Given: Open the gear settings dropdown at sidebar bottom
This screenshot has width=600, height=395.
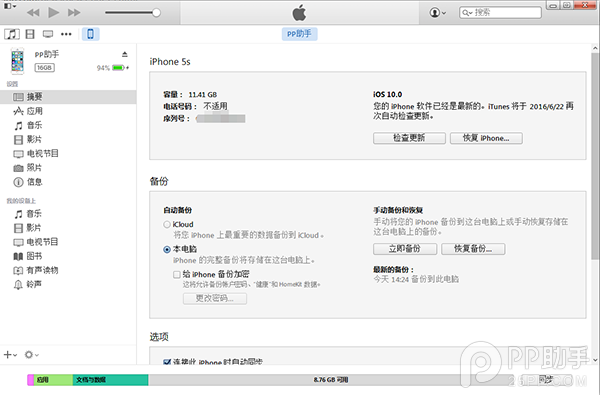Looking at the screenshot, I should pyautogui.click(x=31, y=355).
